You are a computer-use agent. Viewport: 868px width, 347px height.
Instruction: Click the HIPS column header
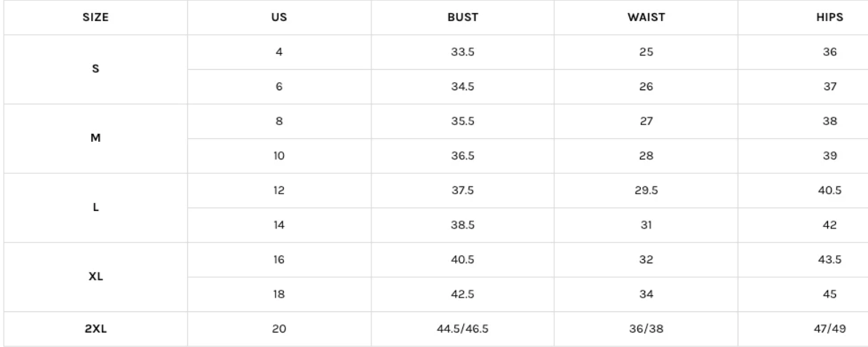830,17
